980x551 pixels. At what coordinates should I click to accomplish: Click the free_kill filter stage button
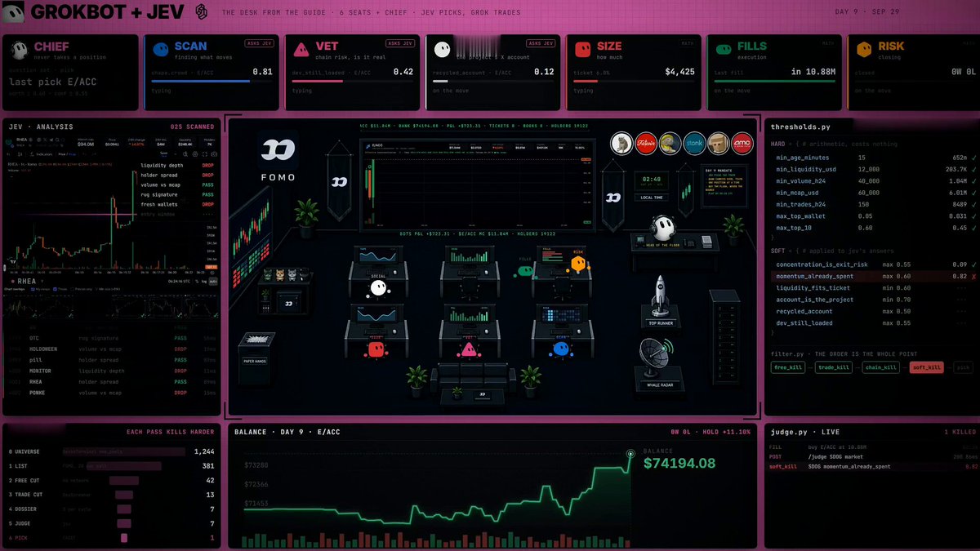click(789, 367)
